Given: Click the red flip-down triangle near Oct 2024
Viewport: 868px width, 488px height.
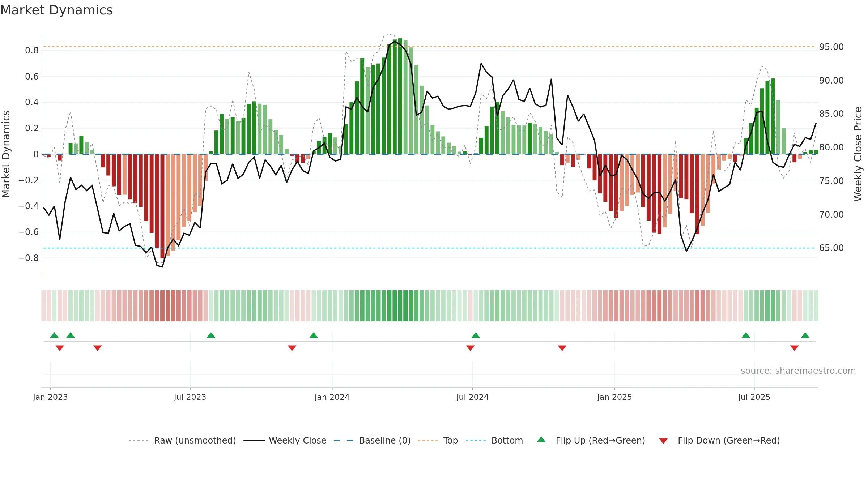Looking at the screenshot, I should coord(562,348).
